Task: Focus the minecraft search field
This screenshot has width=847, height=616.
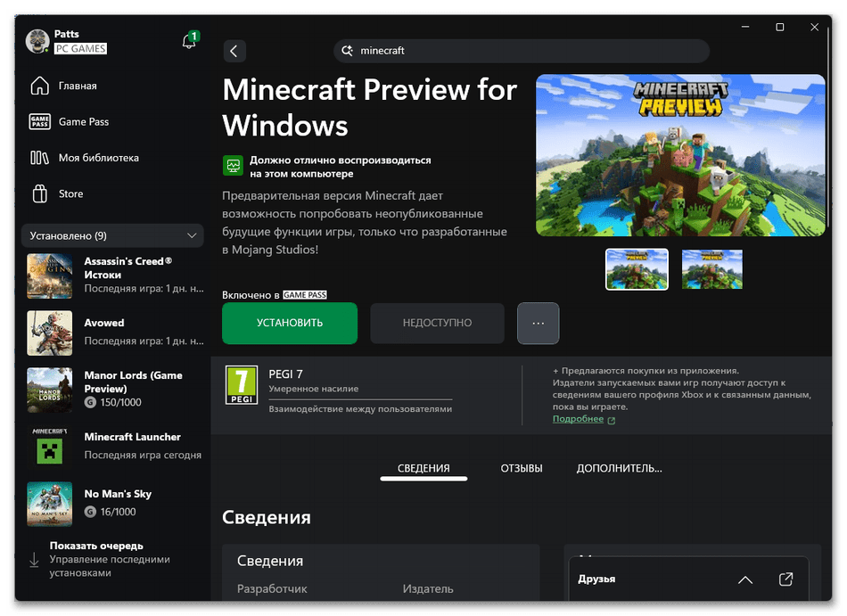Action: tap(522, 51)
